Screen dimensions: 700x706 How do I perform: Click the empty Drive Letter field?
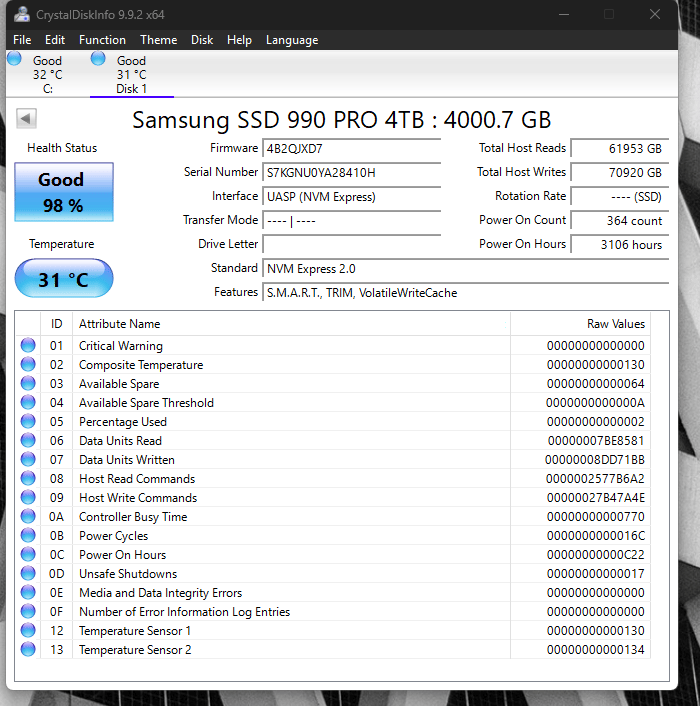pyautogui.click(x=352, y=244)
